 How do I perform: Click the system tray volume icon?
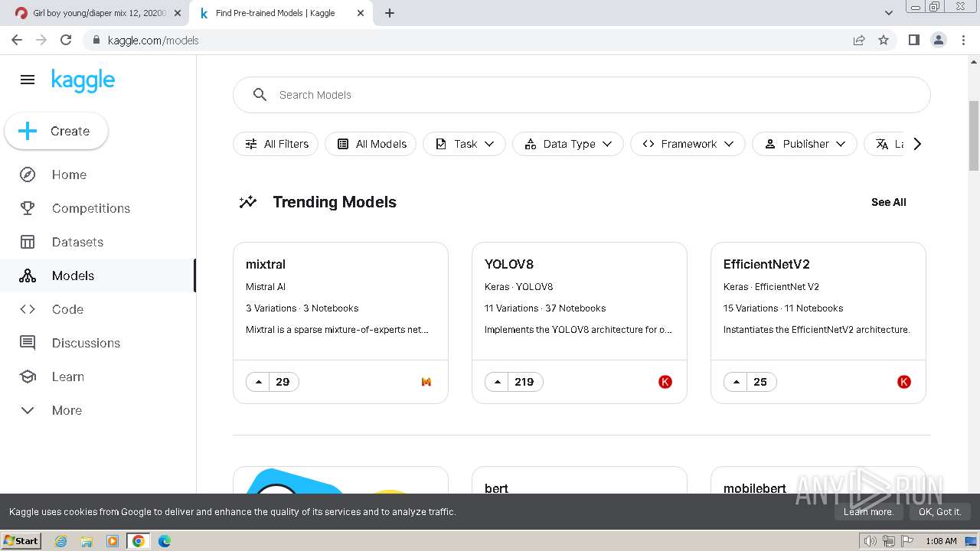870,541
